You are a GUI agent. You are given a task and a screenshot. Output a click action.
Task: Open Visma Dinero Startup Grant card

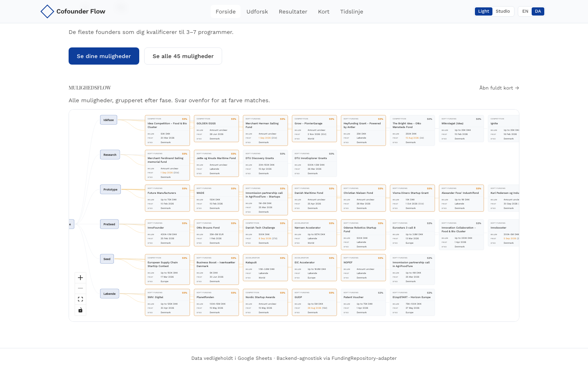pos(412,198)
